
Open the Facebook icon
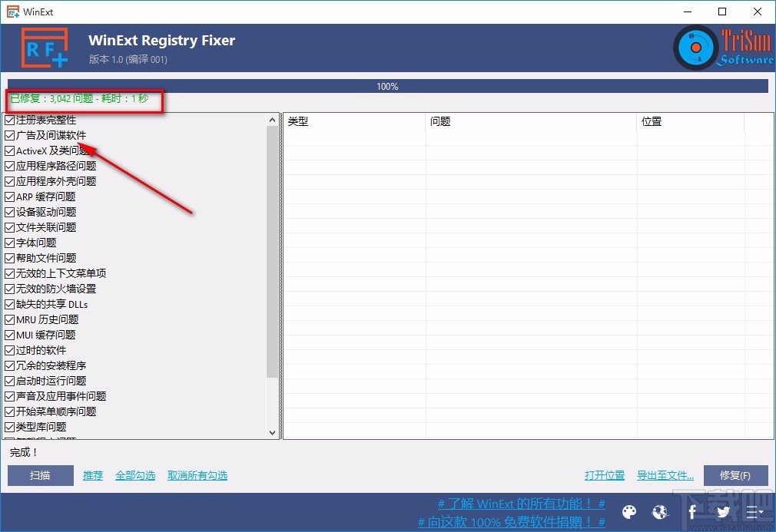click(x=691, y=512)
